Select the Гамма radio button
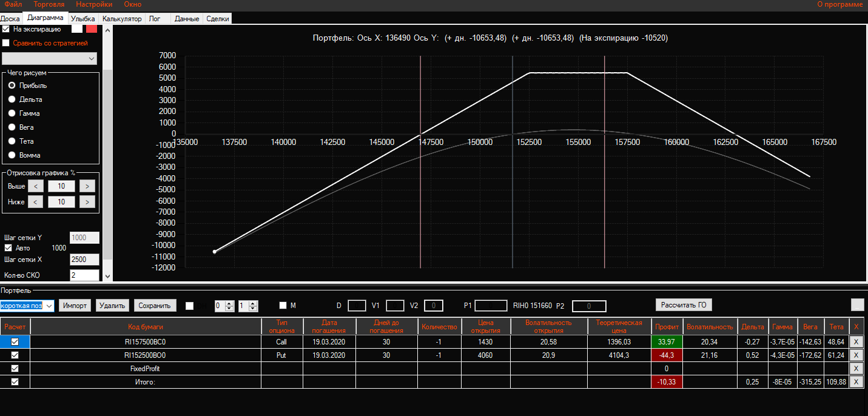Viewport: 868px width, 416px height. click(x=12, y=113)
